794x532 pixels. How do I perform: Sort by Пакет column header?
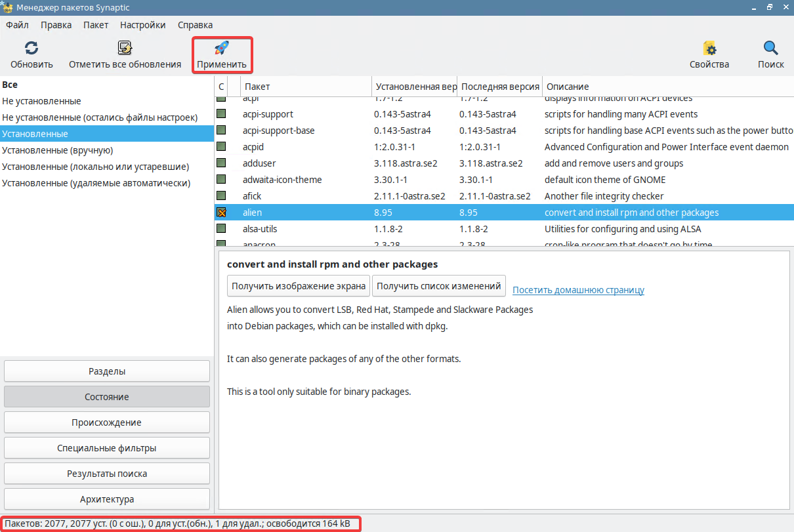pyautogui.click(x=306, y=87)
